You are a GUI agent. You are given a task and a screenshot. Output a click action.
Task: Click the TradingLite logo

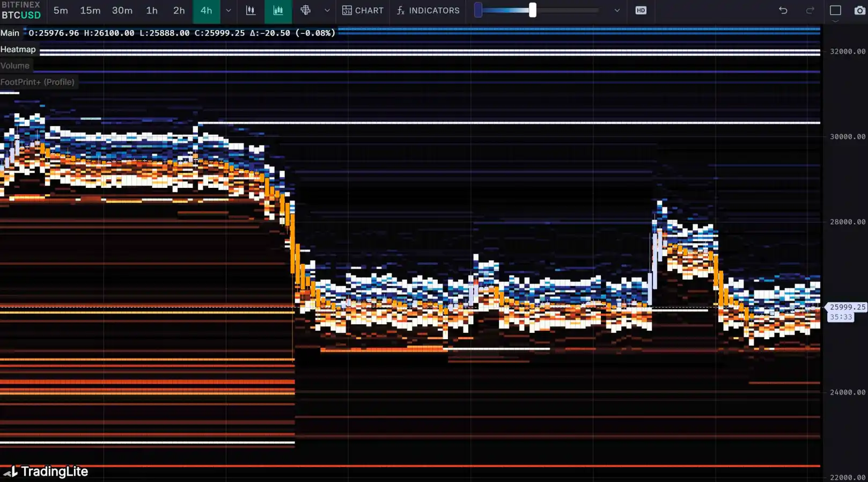(46, 471)
